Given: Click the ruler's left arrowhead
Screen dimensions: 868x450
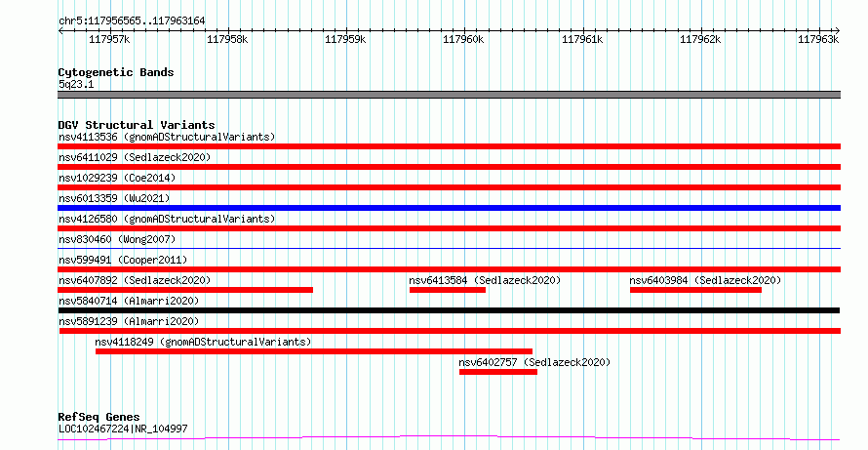Looking at the screenshot, I should 60,31.
